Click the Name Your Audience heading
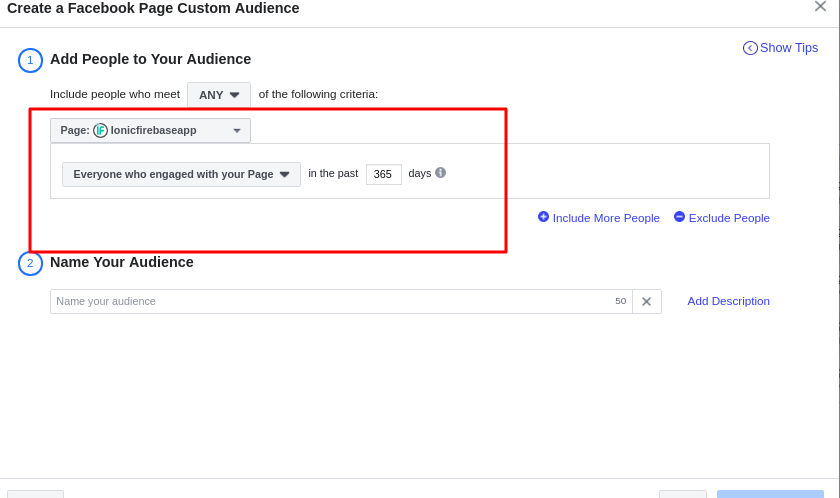Viewport: 840px width, 498px height. point(122,262)
